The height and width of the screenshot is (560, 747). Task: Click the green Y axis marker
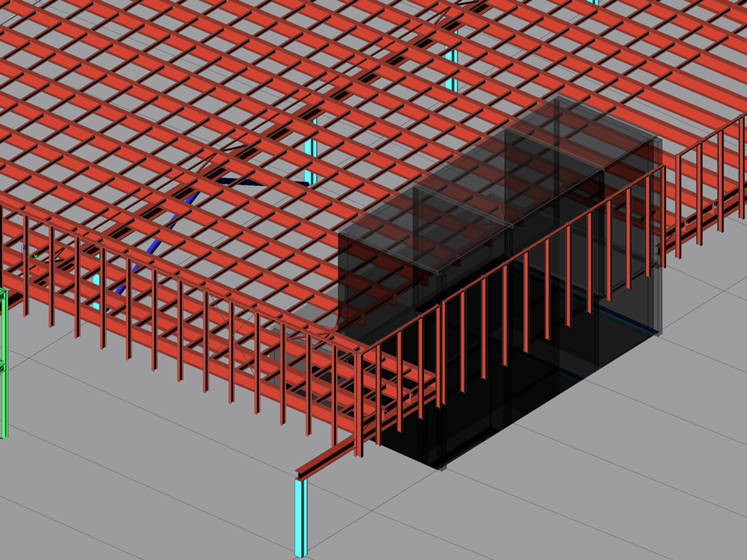pyautogui.click(x=35, y=255)
